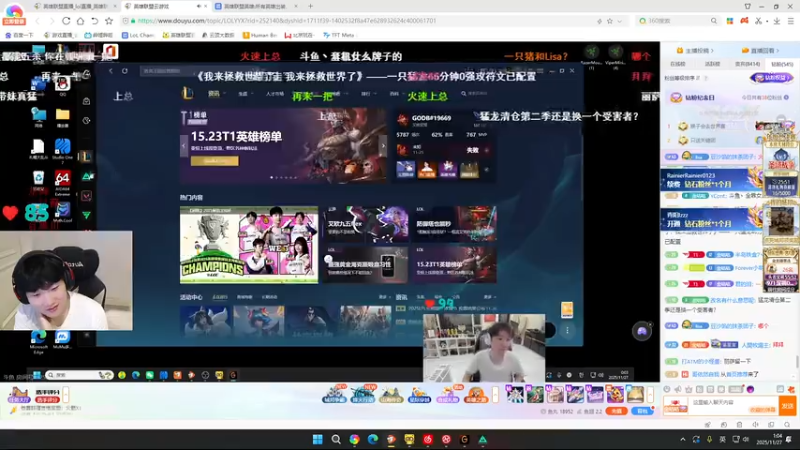Click the purple round icon in the chat toolbar

click(750, 389)
